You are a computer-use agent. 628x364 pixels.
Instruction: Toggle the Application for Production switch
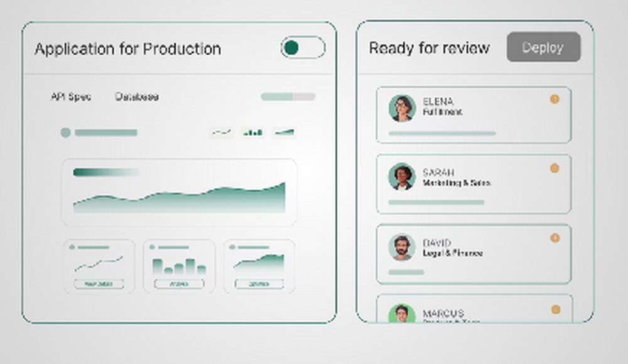[302, 47]
